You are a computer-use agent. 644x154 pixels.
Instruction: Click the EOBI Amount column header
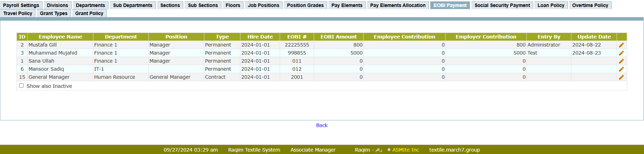338,37
